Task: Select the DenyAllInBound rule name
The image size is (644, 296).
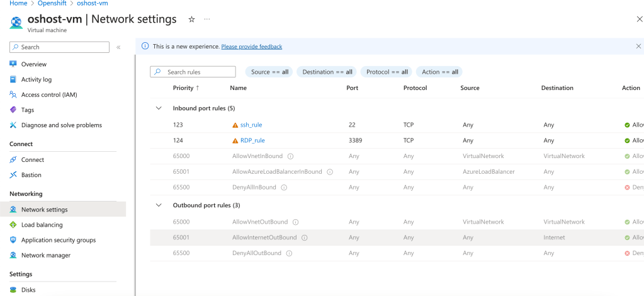Action: pyautogui.click(x=254, y=188)
